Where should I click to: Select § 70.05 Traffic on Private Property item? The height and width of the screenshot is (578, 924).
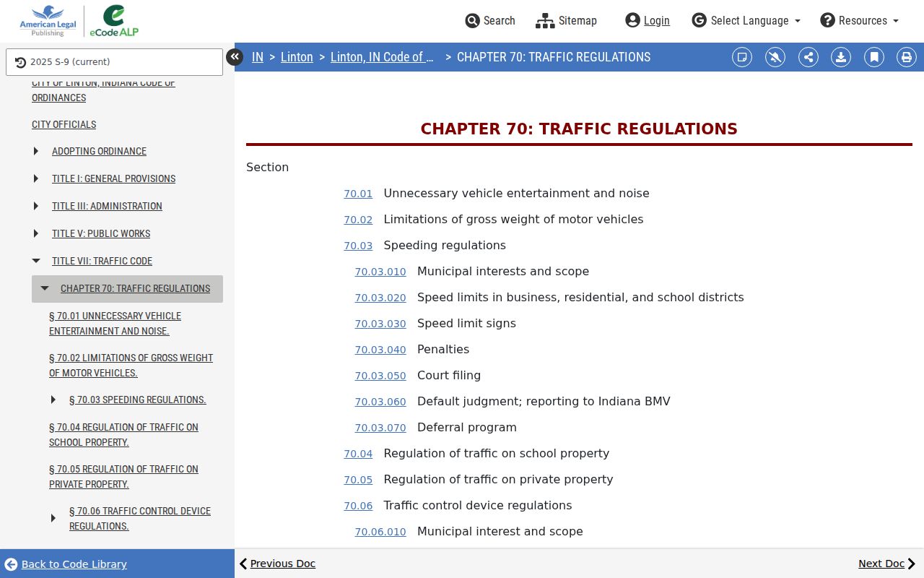[x=123, y=477]
